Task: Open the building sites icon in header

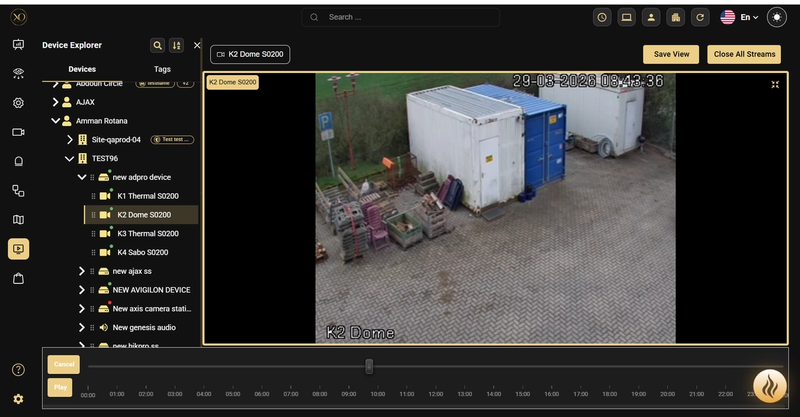Action: (x=676, y=17)
